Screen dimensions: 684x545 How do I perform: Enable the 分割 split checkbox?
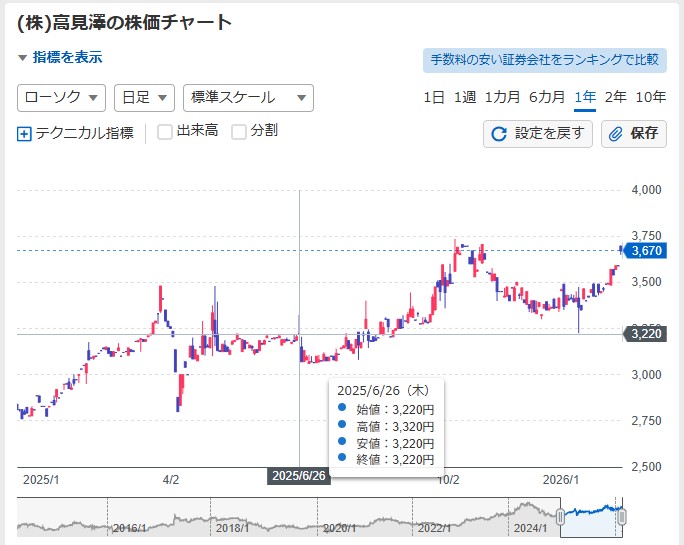pos(239,132)
